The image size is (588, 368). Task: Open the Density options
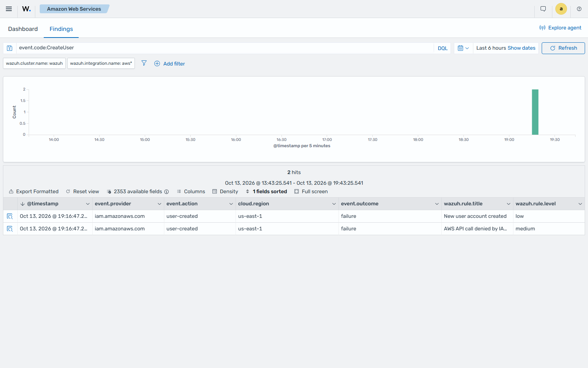pyautogui.click(x=225, y=192)
